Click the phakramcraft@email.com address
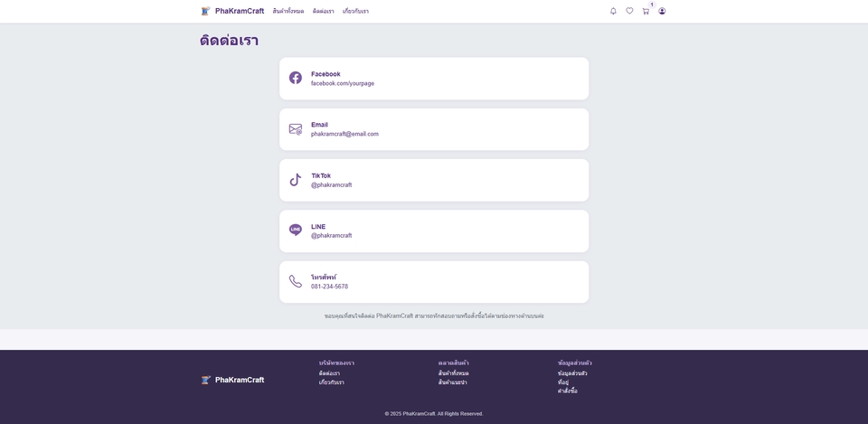The width and height of the screenshot is (868, 424). [344, 134]
